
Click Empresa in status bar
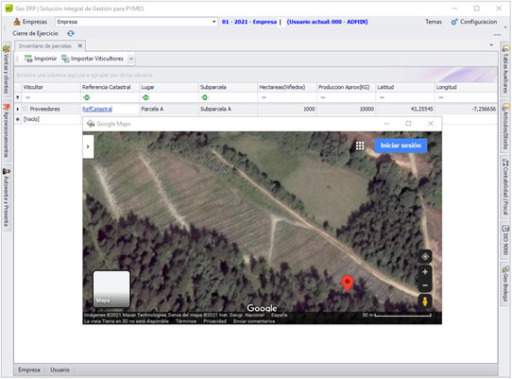(x=29, y=370)
